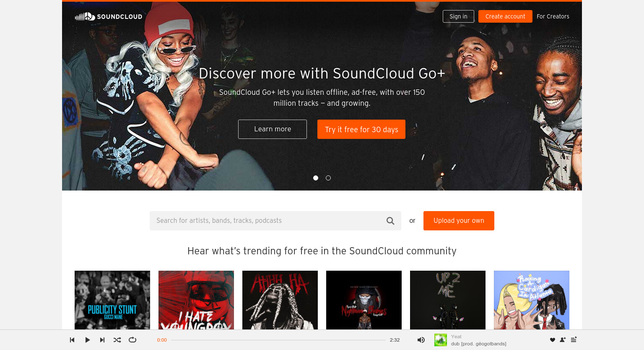Open the For Creators menu item
The width and height of the screenshot is (644, 350).
pos(553,16)
